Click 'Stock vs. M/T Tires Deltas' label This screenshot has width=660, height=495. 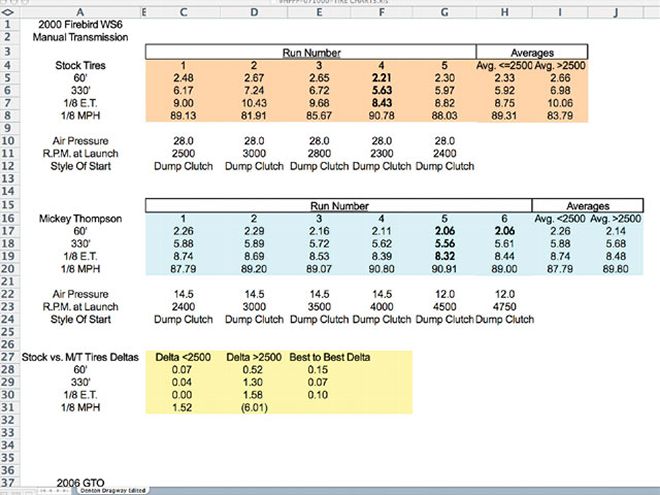click(80, 357)
